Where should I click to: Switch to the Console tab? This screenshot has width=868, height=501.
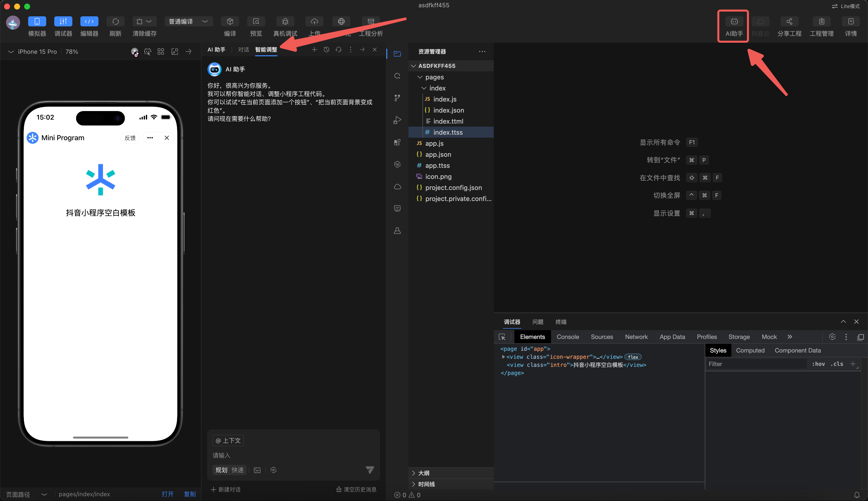567,337
